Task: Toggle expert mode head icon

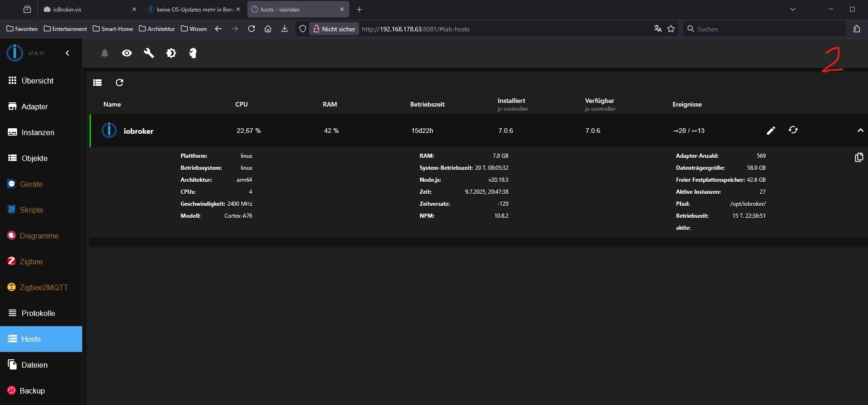Action: tap(193, 53)
